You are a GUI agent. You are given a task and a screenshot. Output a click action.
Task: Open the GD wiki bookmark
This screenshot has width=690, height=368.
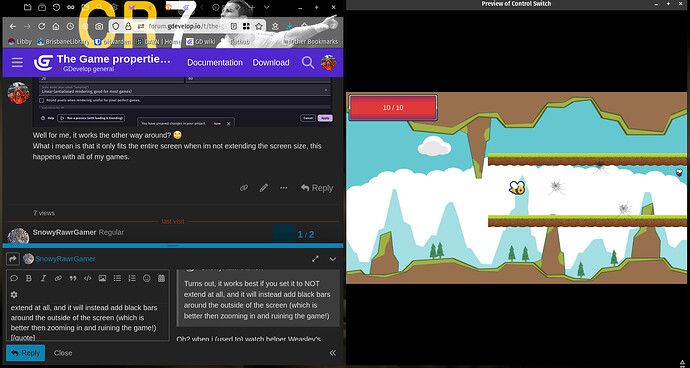pos(201,42)
